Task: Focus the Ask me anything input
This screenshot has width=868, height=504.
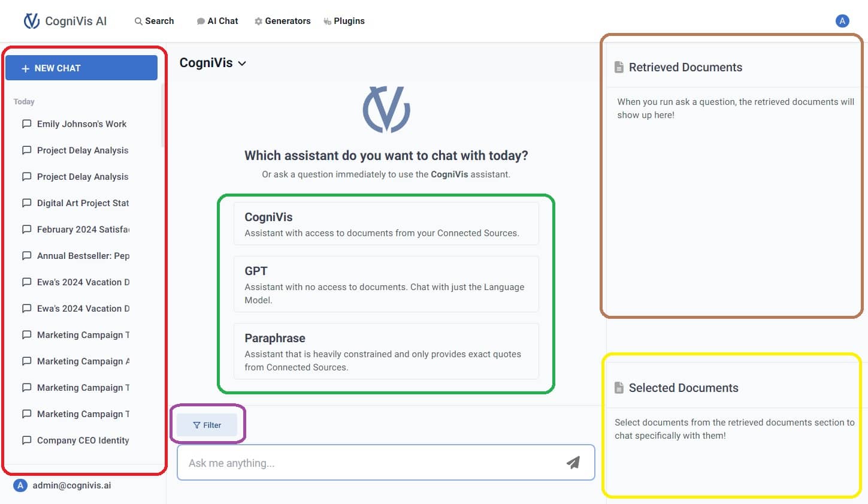Action: pos(371,463)
